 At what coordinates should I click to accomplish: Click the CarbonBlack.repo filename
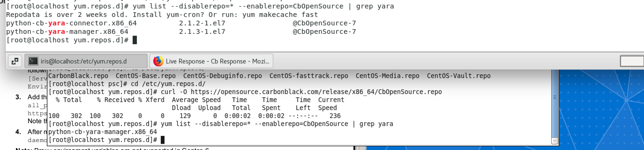tap(78, 76)
